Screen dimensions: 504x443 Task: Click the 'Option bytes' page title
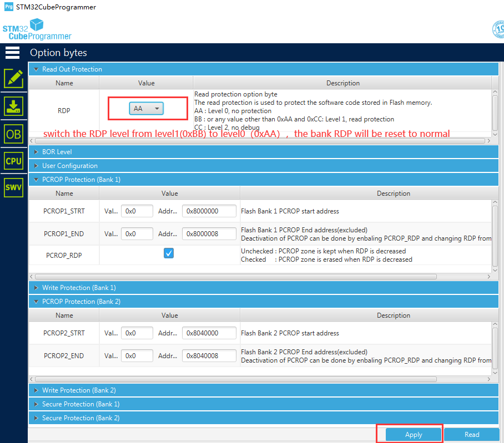tap(58, 53)
